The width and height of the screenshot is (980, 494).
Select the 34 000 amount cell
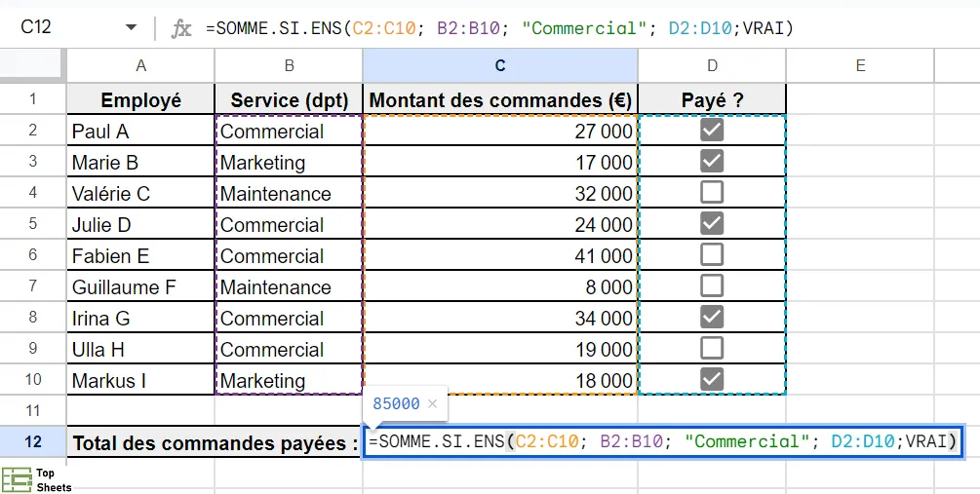coord(500,318)
